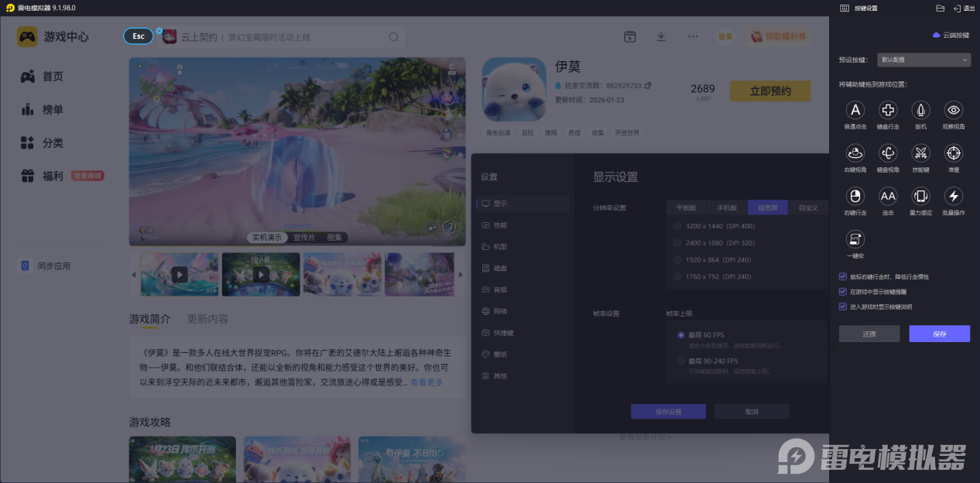Select the 扳机 trigger key icon
The width and height of the screenshot is (980, 483).
[x=920, y=110]
